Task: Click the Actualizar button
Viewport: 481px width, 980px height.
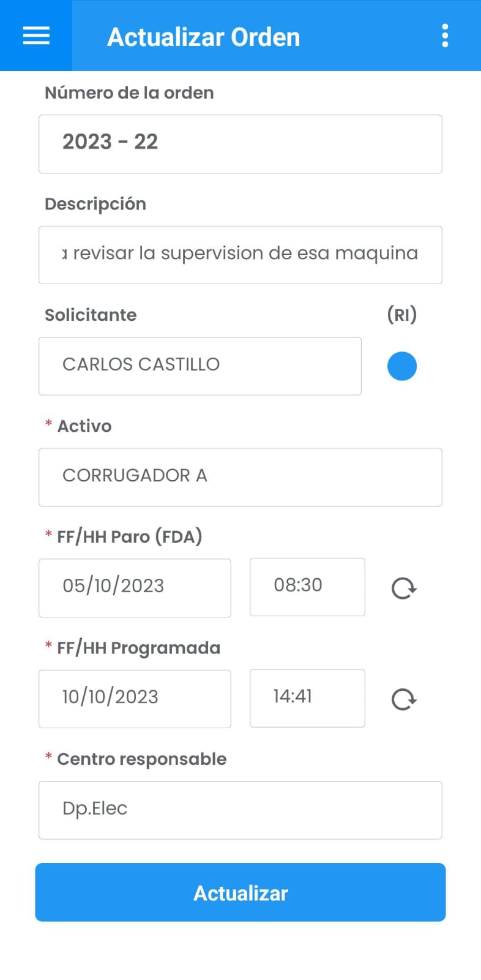Action: 240,892
